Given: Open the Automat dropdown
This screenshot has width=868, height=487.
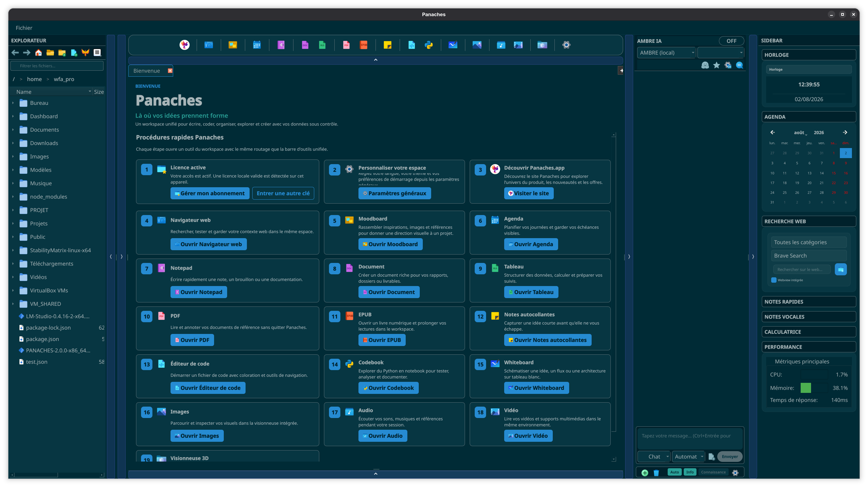Looking at the screenshot, I should [x=688, y=457].
